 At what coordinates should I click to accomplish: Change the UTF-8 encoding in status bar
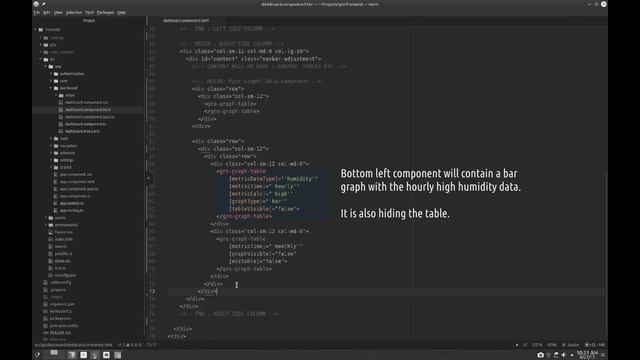[x=537, y=345]
